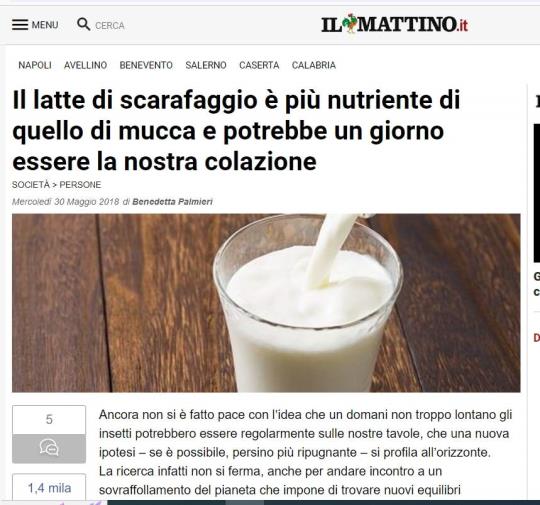Click the cockerel emblem in logo
540x505 pixels.
350,23
